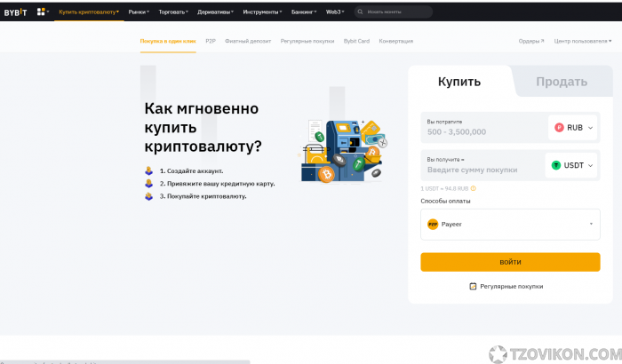Select the Покупка в один клик tab
The height and width of the screenshot is (364, 622).
(x=168, y=41)
